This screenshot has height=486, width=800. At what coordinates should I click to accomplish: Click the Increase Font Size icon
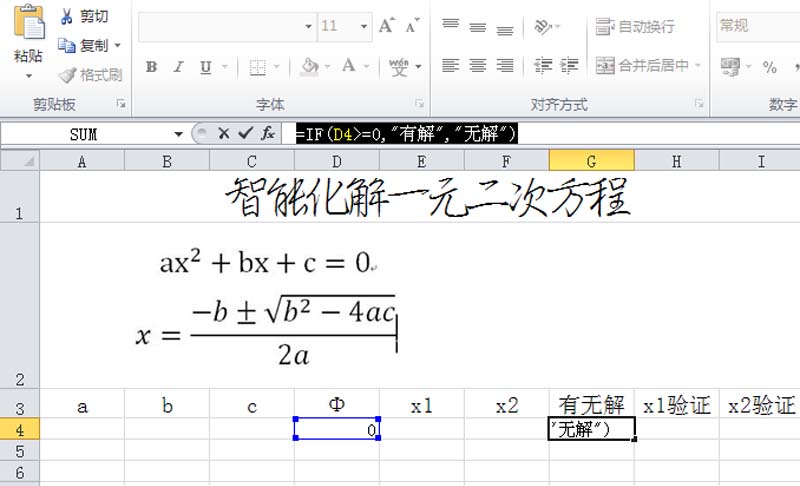[x=386, y=25]
